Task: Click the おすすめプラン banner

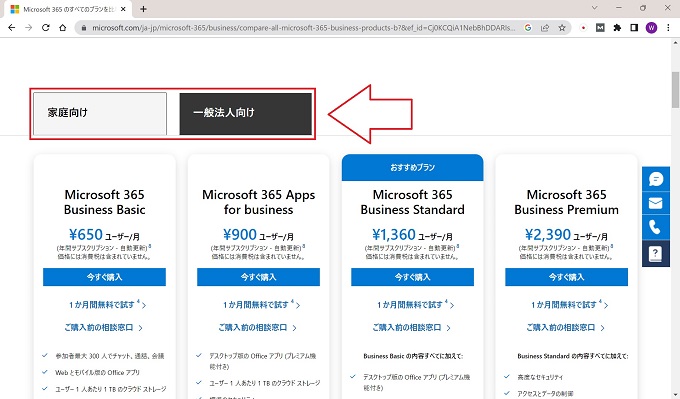Action: tap(412, 167)
